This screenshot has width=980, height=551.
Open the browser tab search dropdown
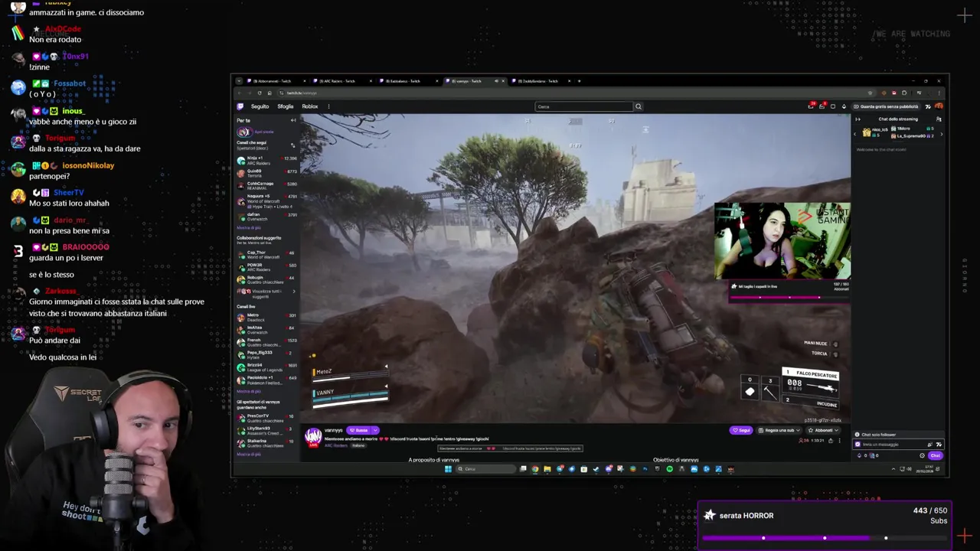coord(239,81)
